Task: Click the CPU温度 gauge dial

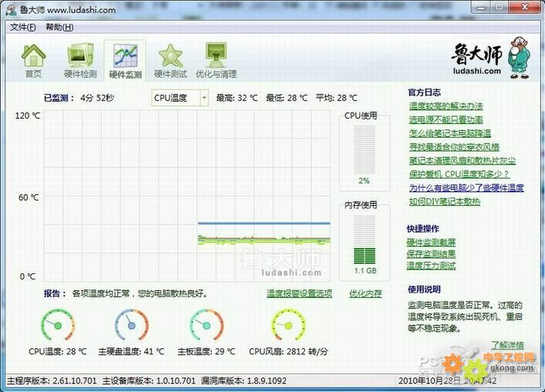Action: coord(57,325)
